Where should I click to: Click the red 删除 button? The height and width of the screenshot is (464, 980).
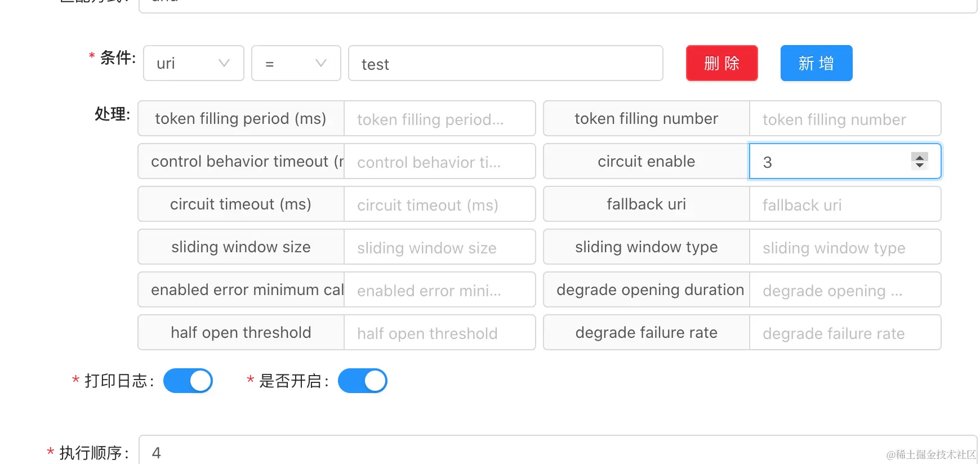click(x=721, y=63)
